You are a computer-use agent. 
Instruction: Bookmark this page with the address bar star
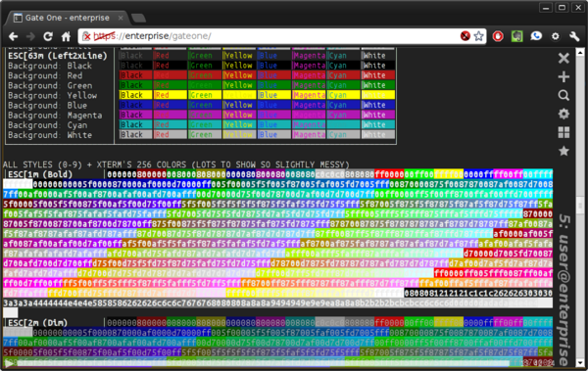coord(478,36)
